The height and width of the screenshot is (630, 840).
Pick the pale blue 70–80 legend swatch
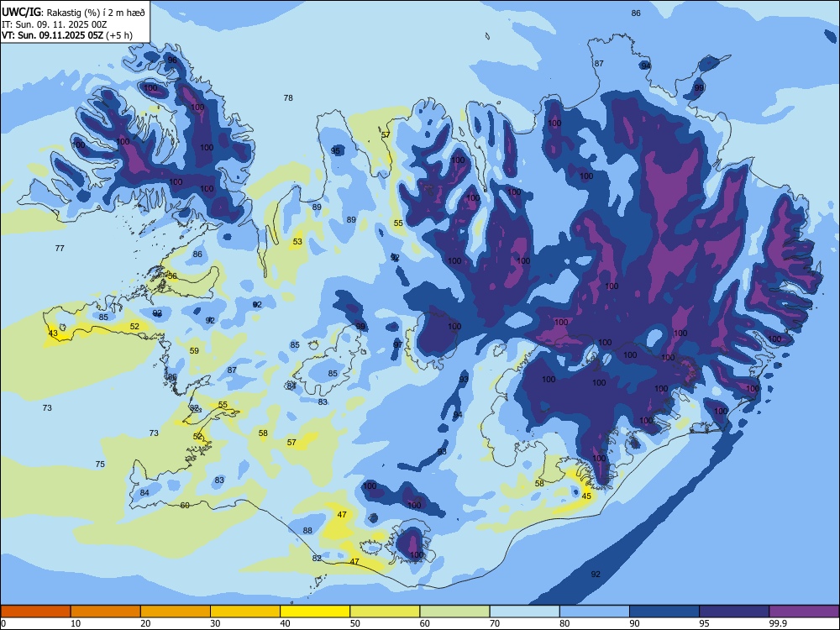coord(524,612)
